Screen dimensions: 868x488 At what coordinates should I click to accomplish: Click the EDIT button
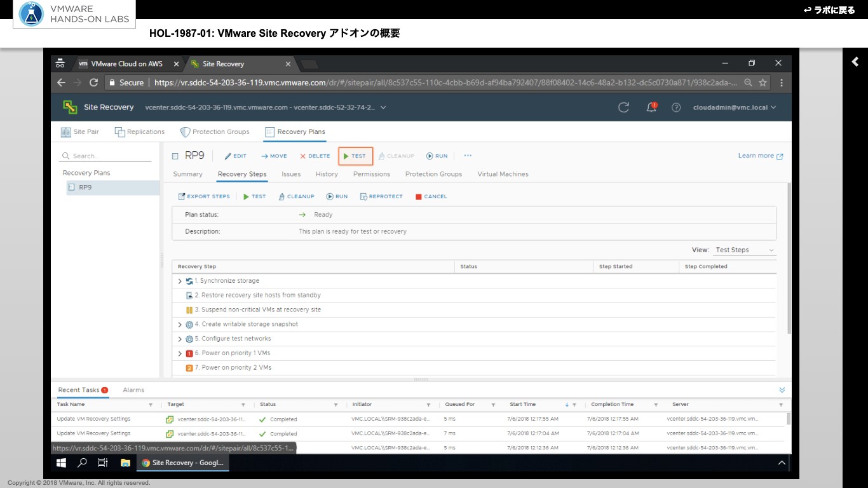[235, 156]
